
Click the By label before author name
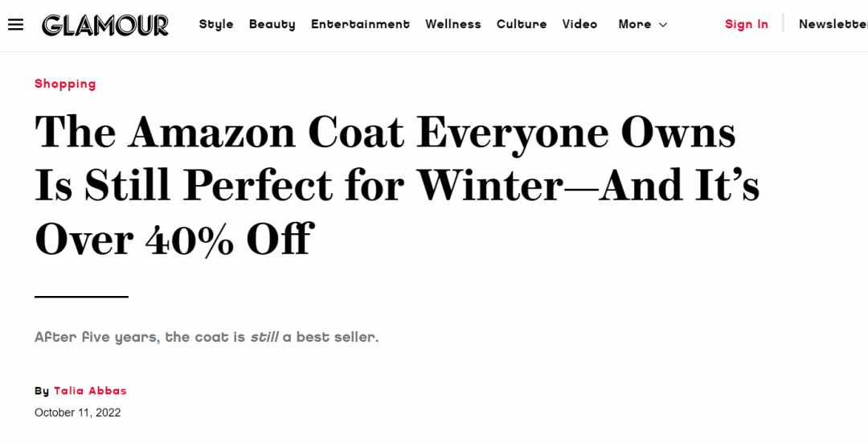pos(42,392)
